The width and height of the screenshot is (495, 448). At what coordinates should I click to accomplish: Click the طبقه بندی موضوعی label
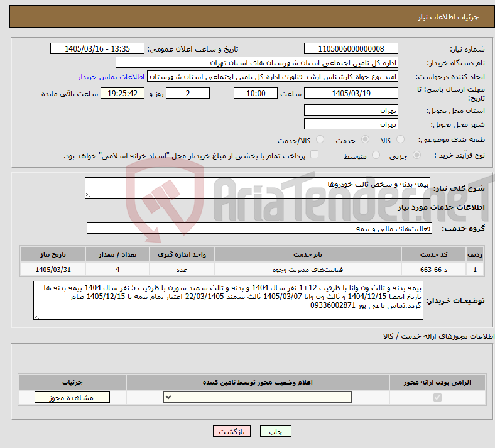(451, 139)
